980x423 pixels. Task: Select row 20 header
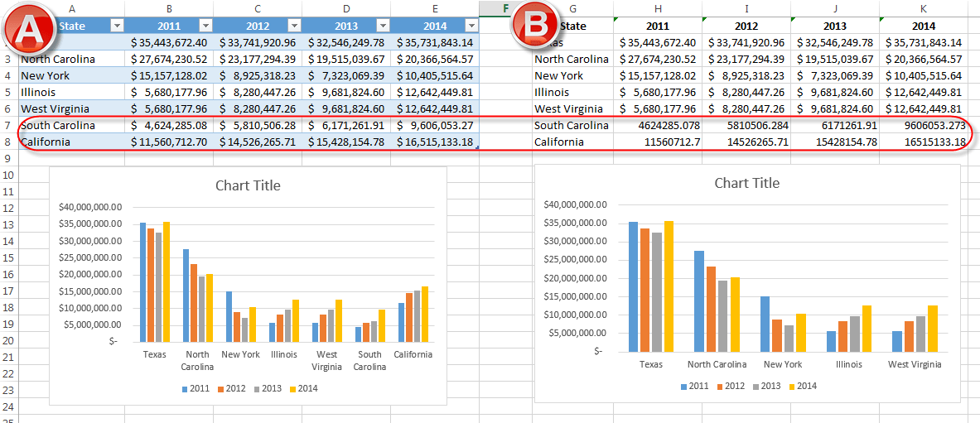point(9,341)
